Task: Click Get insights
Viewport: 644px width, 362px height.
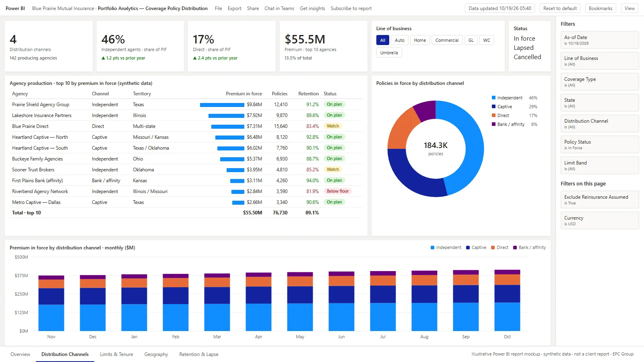Action: pos(312,8)
